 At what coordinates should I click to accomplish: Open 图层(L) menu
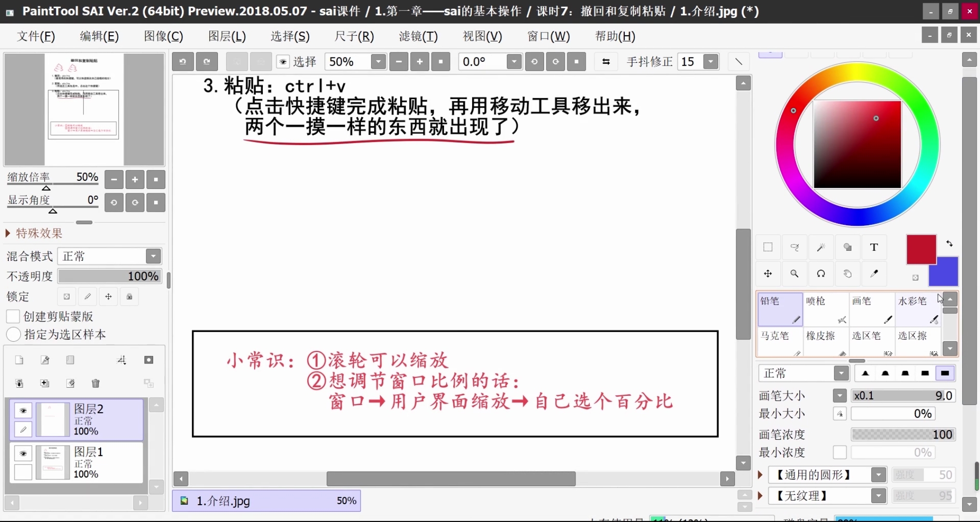(x=227, y=36)
